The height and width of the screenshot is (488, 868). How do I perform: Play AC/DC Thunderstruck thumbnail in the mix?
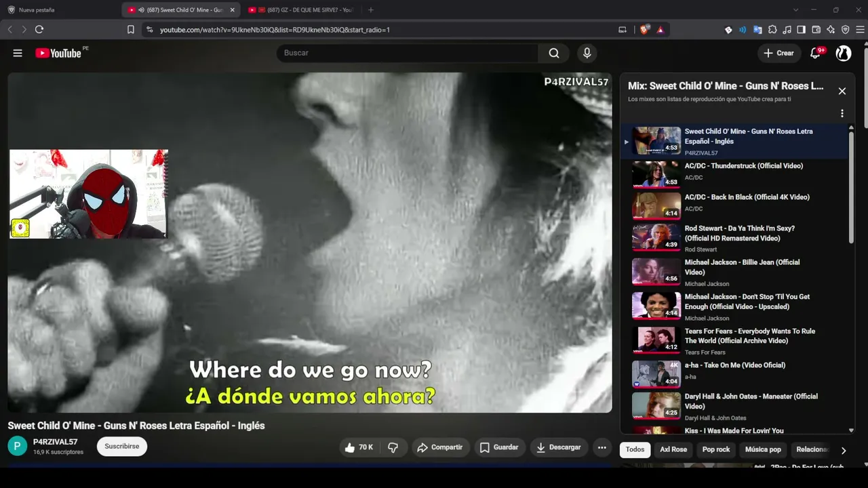pyautogui.click(x=656, y=175)
